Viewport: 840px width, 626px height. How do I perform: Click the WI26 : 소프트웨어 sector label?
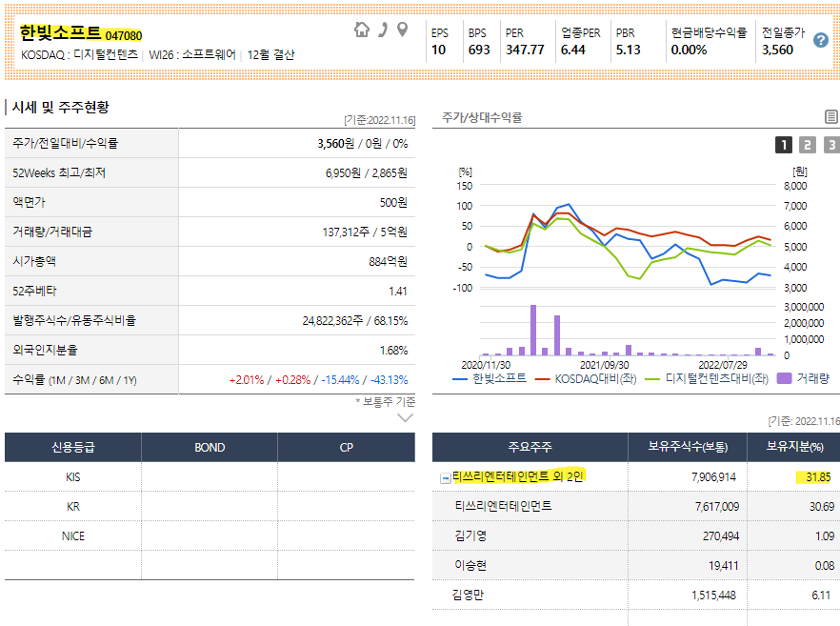[191, 54]
